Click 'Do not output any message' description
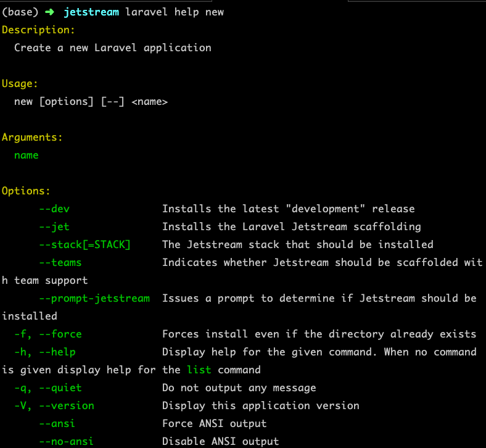The height and width of the screenshot is (448, 486). click(239, 388)
